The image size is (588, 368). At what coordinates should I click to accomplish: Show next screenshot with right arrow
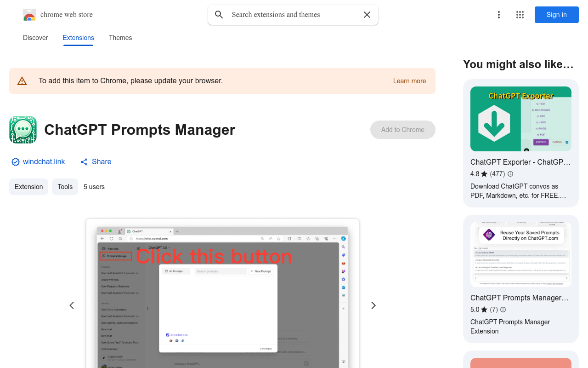coord(373,305)
